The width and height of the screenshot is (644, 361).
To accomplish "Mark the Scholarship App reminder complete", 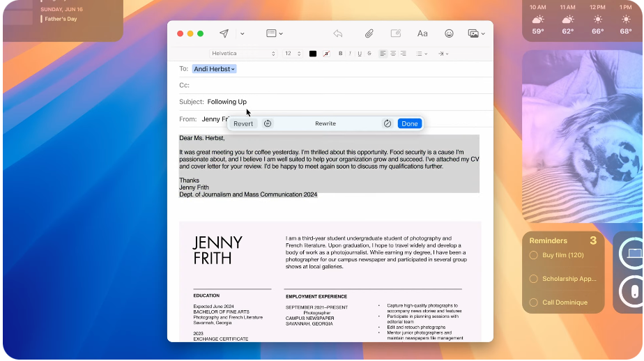I will click(x=534, y=279).
